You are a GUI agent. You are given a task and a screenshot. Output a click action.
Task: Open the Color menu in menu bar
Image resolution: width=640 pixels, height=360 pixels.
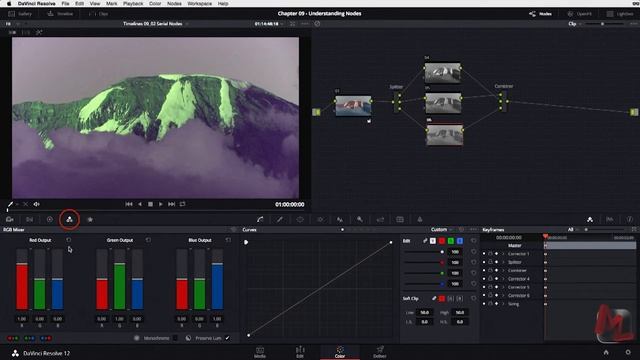pyautogui.click(x=155, y=3)
